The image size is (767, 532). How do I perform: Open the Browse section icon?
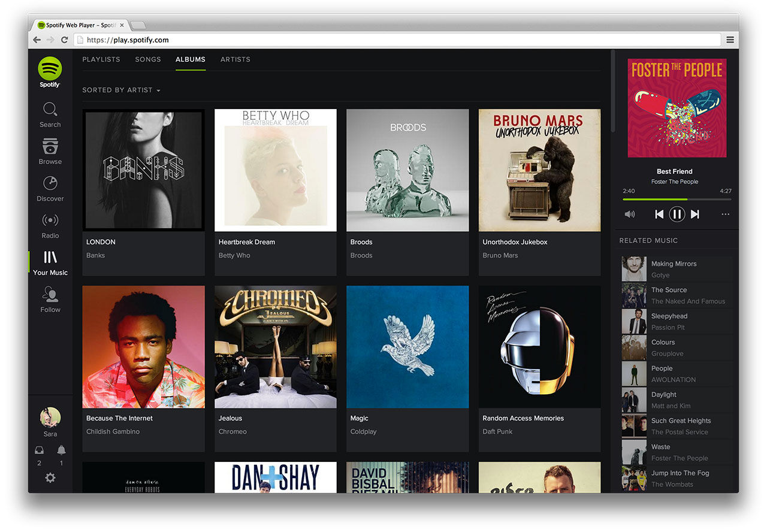click(x=50, y=146)
